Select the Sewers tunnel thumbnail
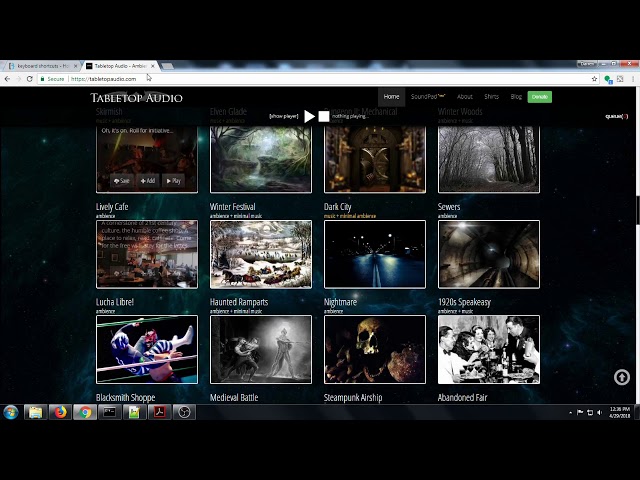This screenshot has width=640, height=480. pos(489,254)
